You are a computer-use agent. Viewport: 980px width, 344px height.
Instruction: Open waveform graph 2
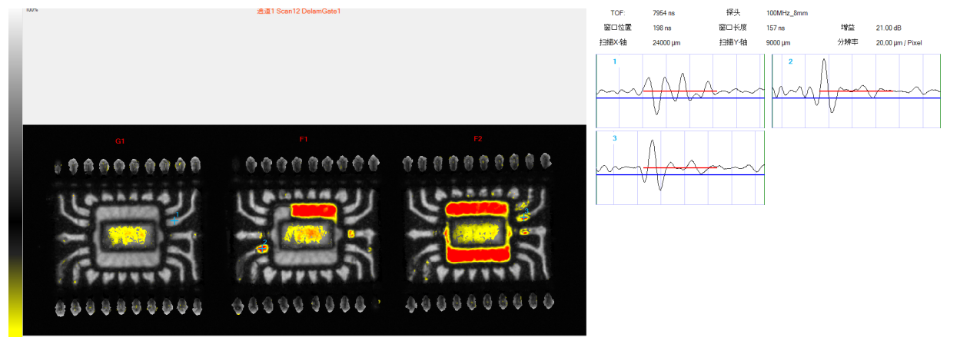tap(856, 91)
